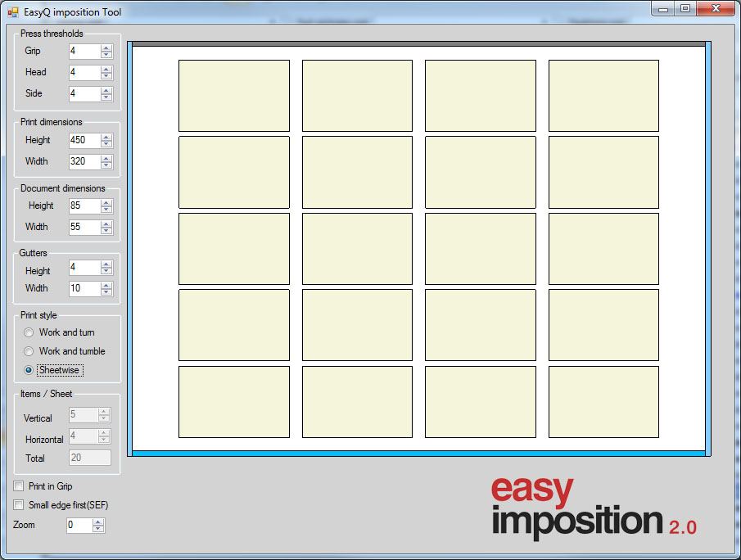Click the Head threshold input field

[x=85, y=73]
